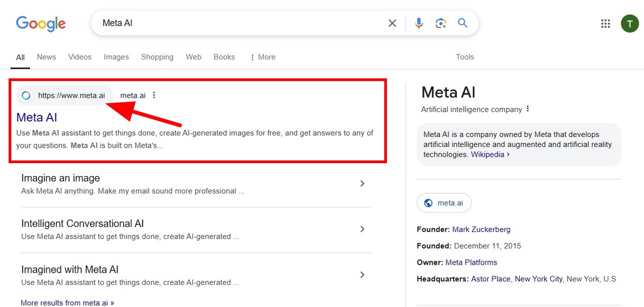This screenshot has height=307, width=644.
Task: Open Google Lens image search
Action: [441, 23]
